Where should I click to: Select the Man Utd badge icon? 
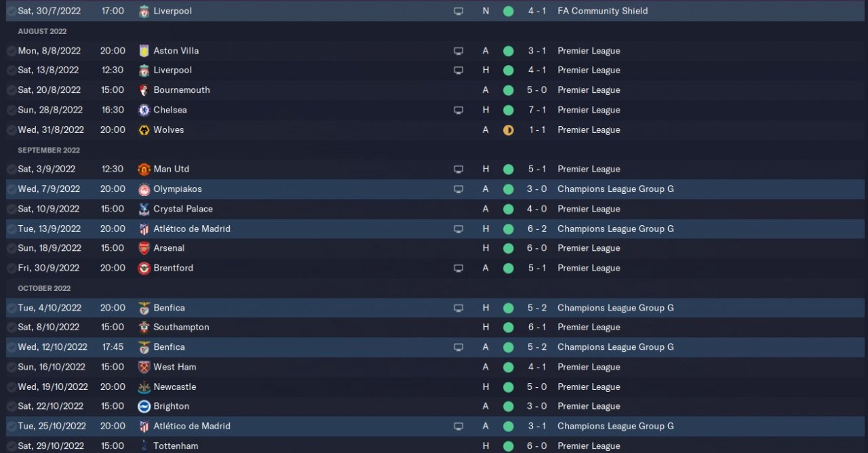(x=144, y=170)
